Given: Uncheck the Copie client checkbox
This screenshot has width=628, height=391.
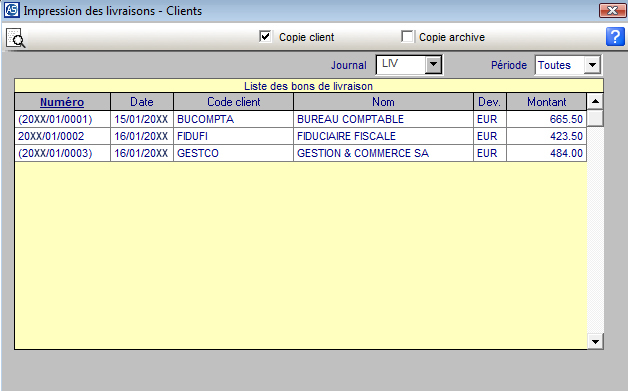Looking at the screenshot, I should (x=265, y=36).
